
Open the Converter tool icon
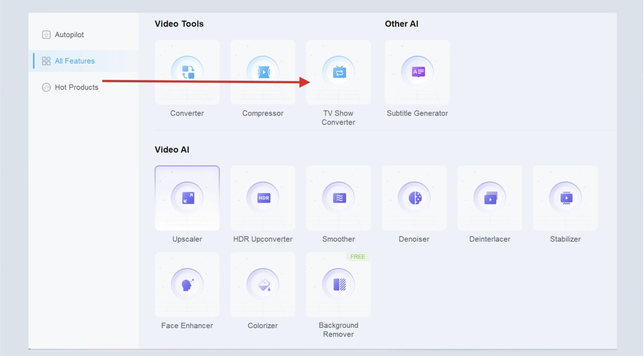(x=188, y=72)
